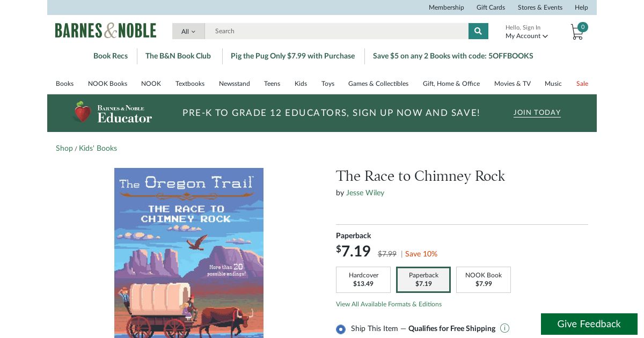Expand the My Account dropdown
The height and width of the screenshot is (338, 644).
coord(526,36)
